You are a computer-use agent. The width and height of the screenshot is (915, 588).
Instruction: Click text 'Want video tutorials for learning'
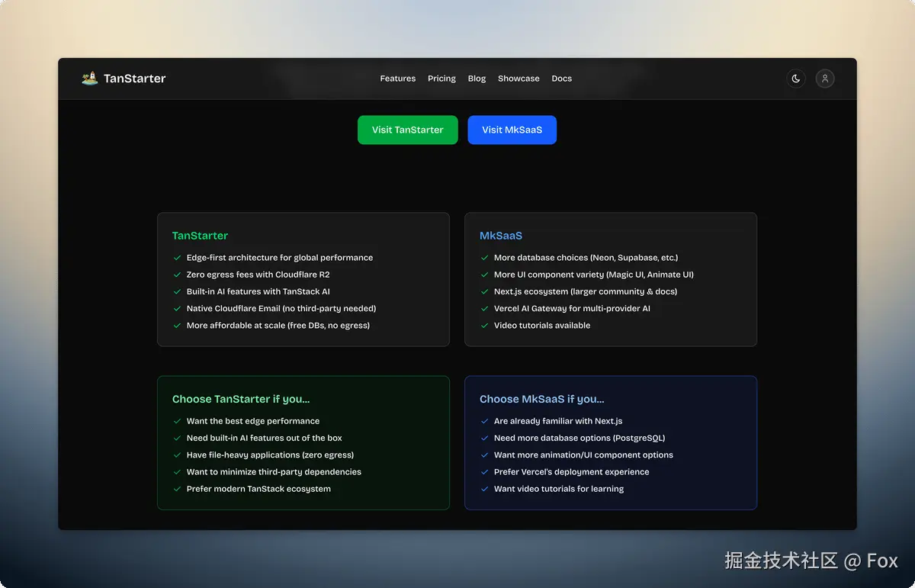coord(559,489)
